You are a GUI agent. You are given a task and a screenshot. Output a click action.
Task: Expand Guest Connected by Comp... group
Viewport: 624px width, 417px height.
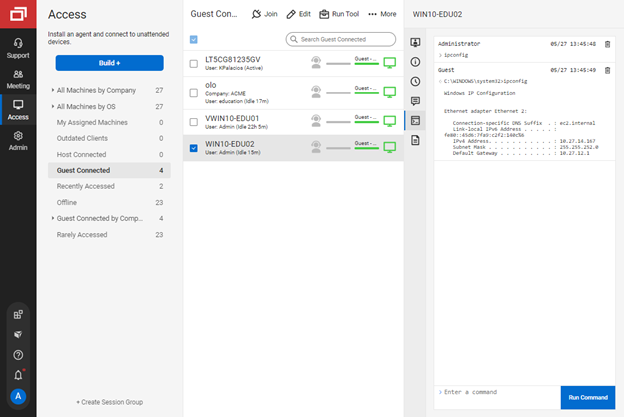tap(53, 218)
